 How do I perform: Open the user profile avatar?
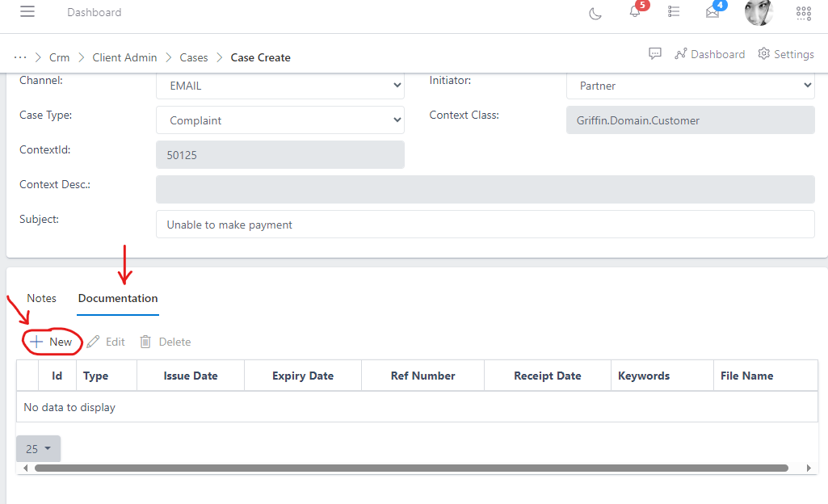click(x=758, y=12)
